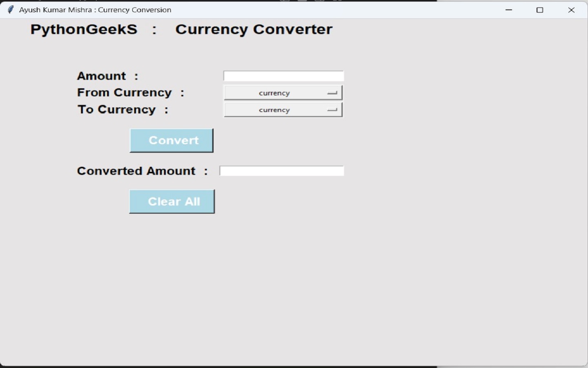Click the Converted Amount output field

(x=281, y=171)
